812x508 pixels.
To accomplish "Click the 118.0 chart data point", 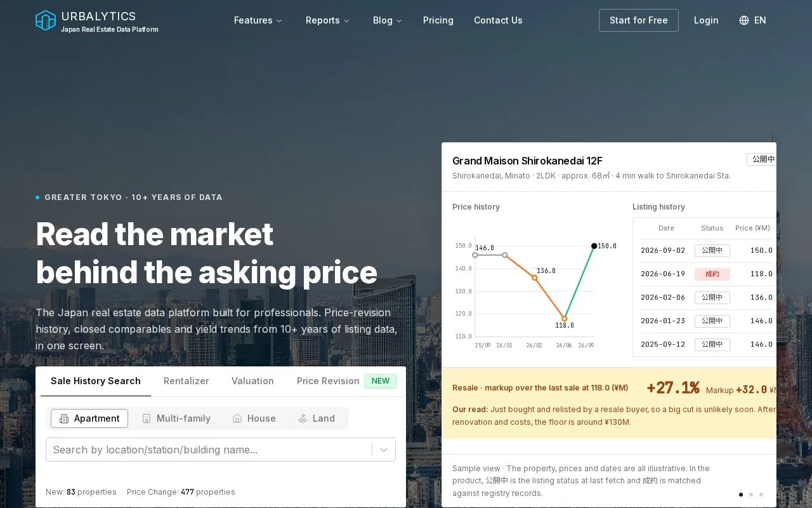I will pyautogui.click(x=564, y=319).
